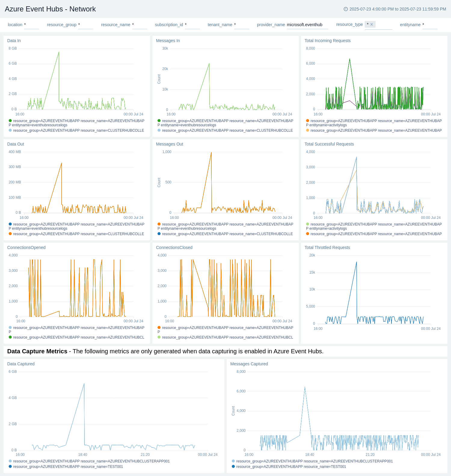The width and height of the screenshot is (451, 476).
Task: Toggle the AZUREEVENTHUBCL series in ConnectionsOpened legend
Action: [77, 337]
